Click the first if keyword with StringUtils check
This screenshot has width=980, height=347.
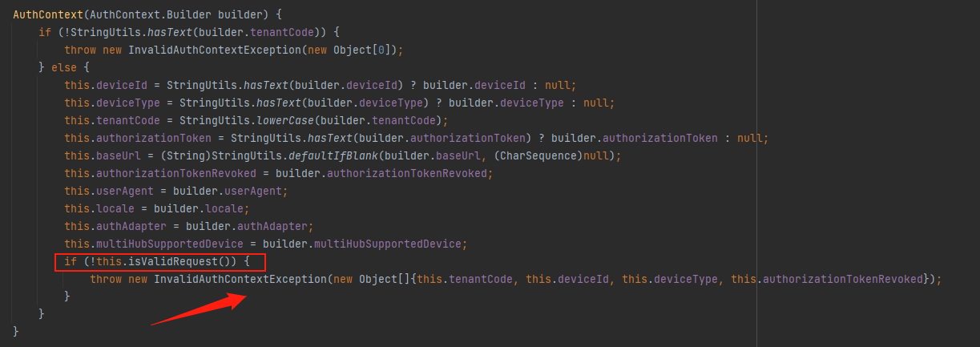(x=45, y=32)
